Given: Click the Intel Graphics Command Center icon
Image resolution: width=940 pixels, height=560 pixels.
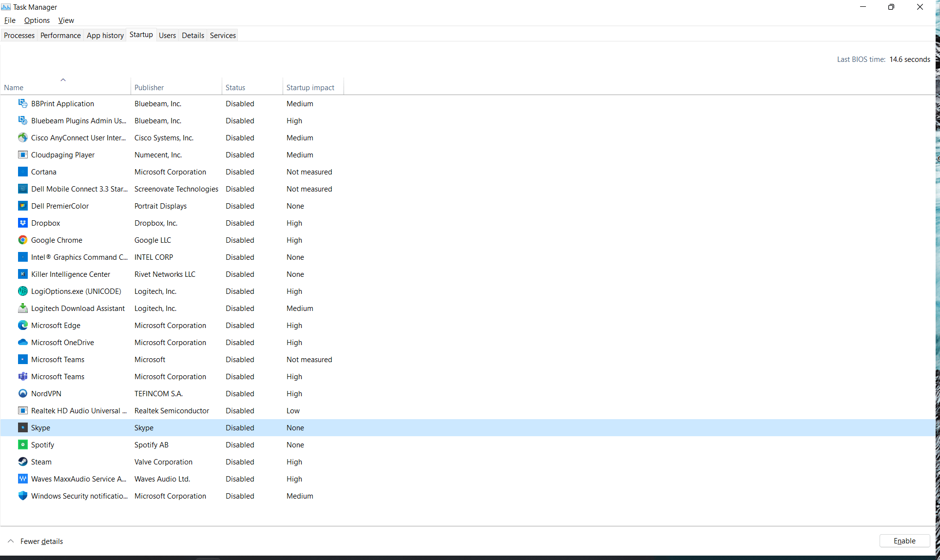Looking at the screenshot, I should [22, 257].
